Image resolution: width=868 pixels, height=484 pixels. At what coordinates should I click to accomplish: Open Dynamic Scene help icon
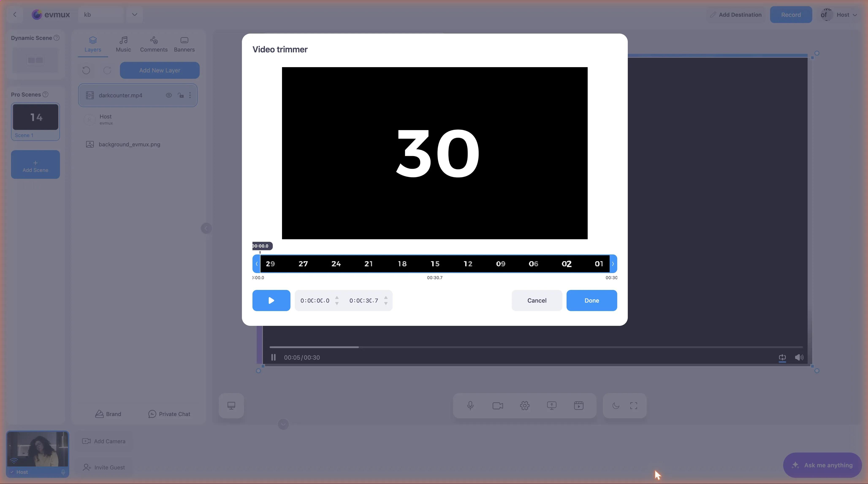pos(57,38)
